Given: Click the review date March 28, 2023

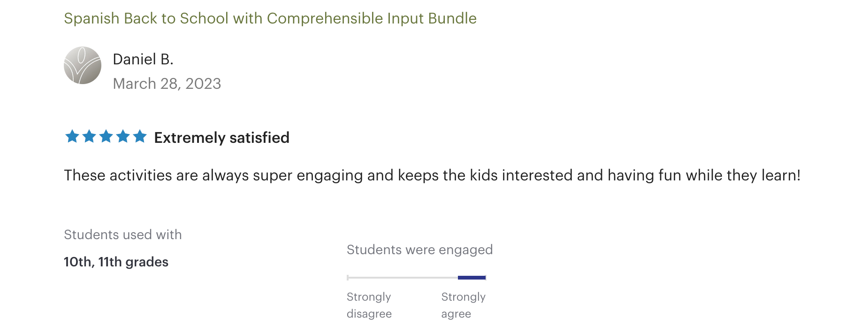Looking at the screenshot, I should (167, 84).
